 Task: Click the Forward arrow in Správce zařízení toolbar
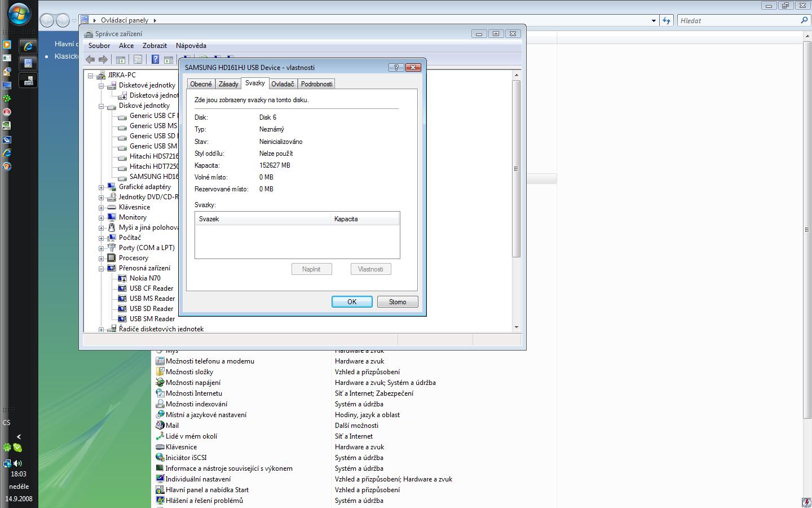pyautogui.click(x=103, y=59)
